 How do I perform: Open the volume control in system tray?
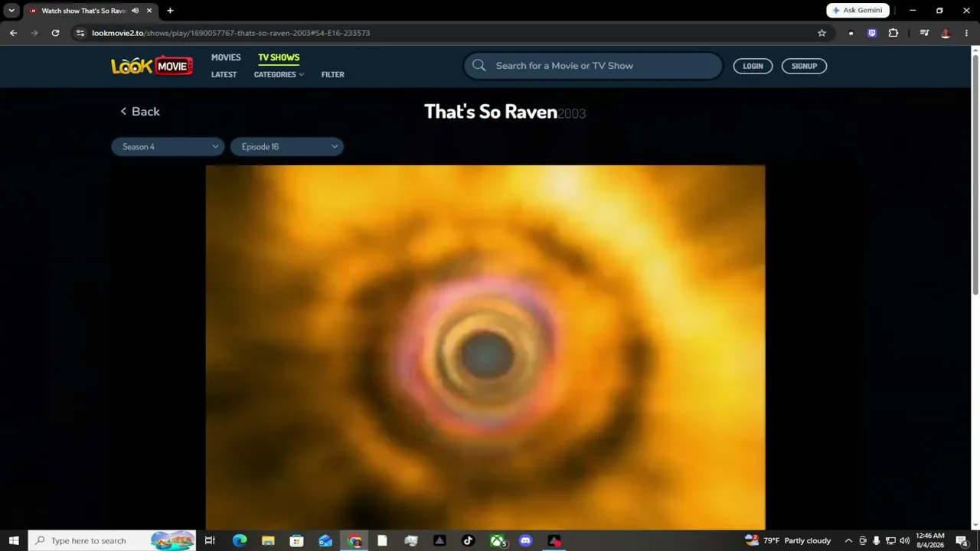pos(904,540)
